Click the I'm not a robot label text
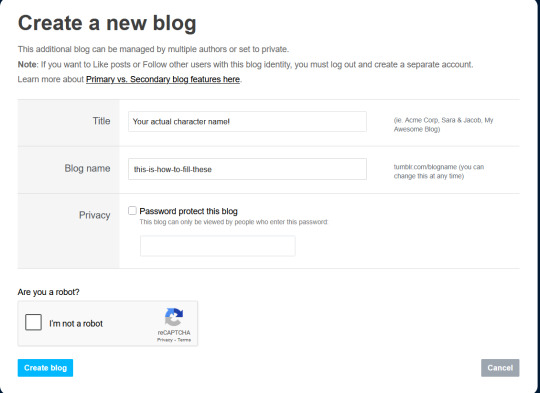Screen dimensions: 540x393 coord(76,324)
